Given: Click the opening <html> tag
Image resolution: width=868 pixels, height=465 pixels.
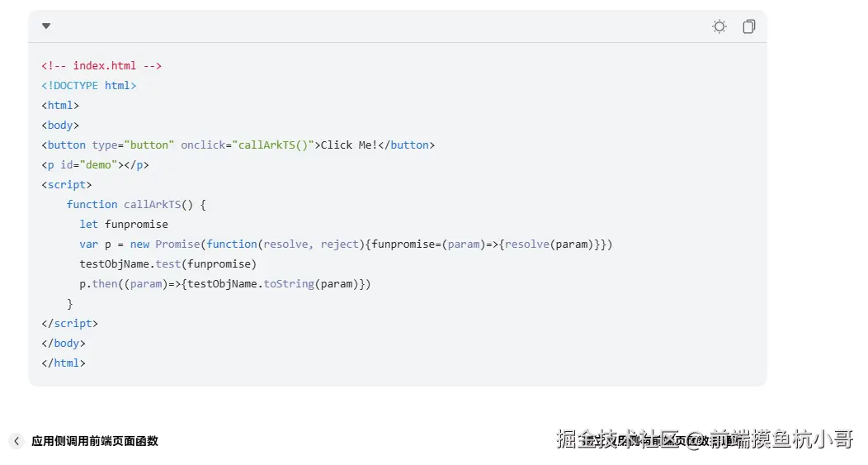Looking at the screenshot, I should click(60, 106).
